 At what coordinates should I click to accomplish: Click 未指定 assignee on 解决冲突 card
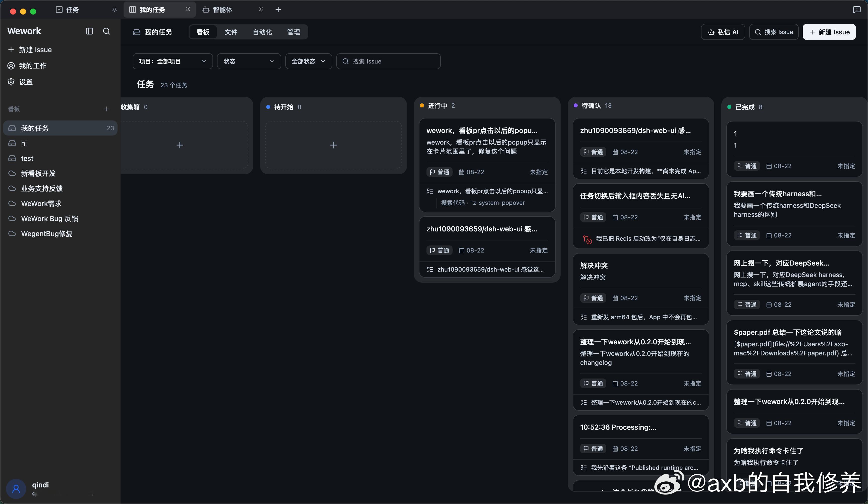click(692, 298)
